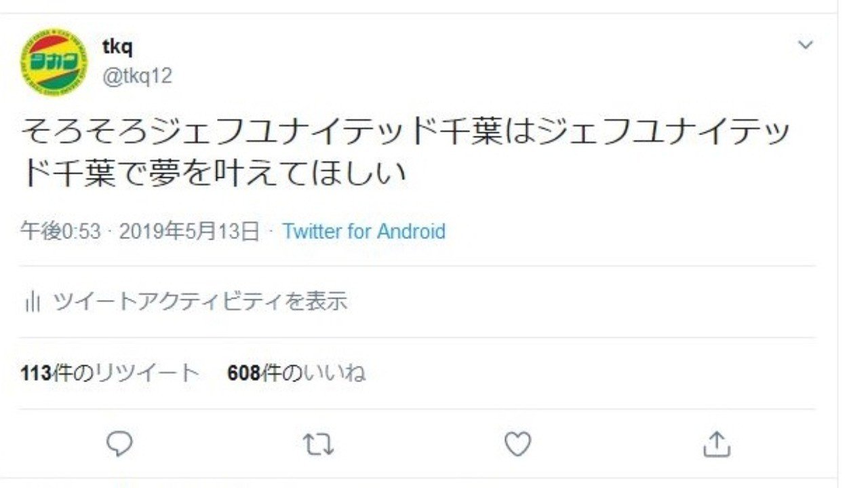Click the 2019年5月13日 timestamp link
868x488 pixels.
coord(190,232)
